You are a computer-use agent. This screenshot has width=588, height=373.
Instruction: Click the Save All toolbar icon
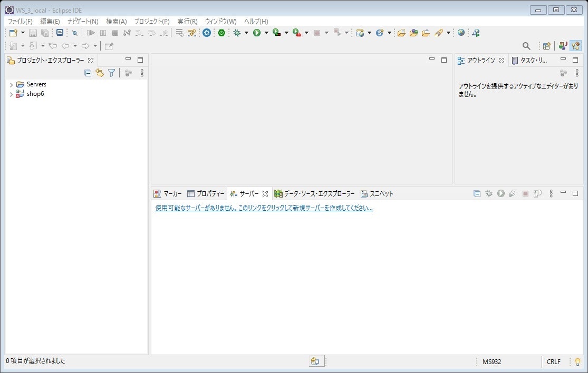[x=45, y=33]
